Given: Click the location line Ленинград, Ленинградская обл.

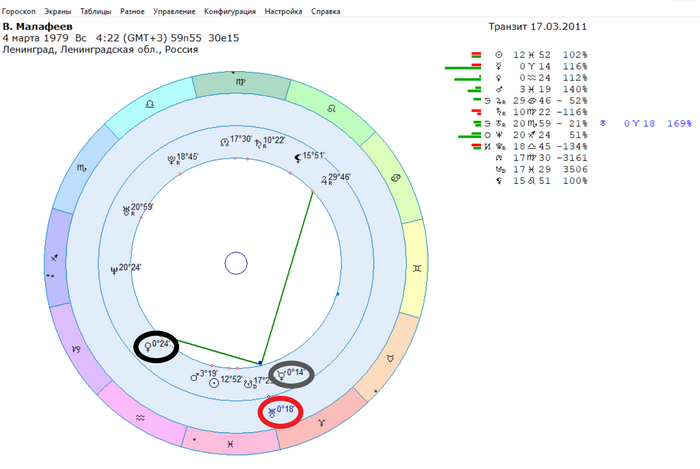Looking at the screenshot, I should click(x=100, y=50).
